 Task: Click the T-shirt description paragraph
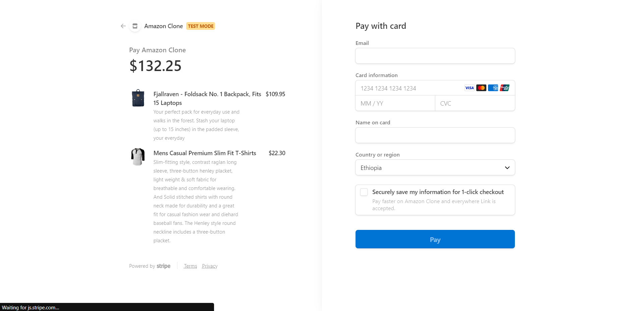click(196, 201)
